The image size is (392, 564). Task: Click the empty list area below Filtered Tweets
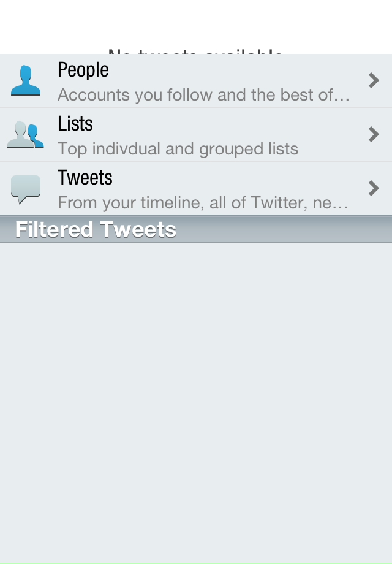click(196, 403)
